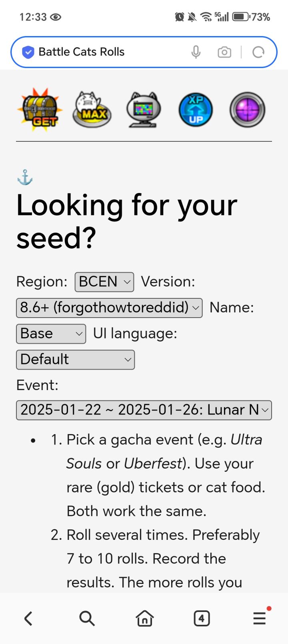Expand the Version 8.6+ dropdown
This screenshot has width=288, height=644.
point(109,308)
